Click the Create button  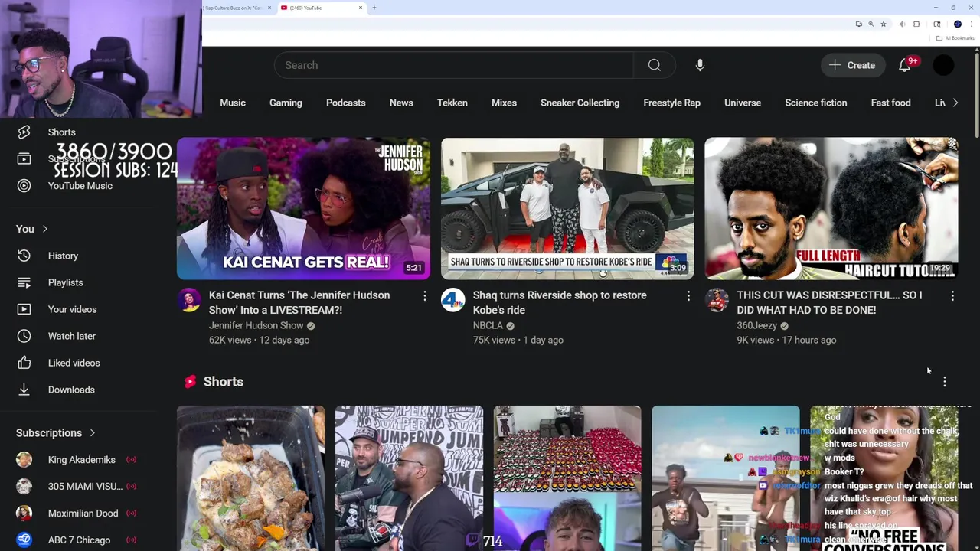pos(853,65)
